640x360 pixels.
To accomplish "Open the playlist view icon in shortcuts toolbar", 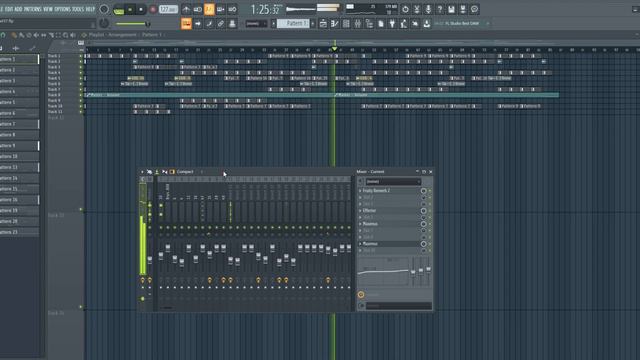I will (x=323, y=24).
